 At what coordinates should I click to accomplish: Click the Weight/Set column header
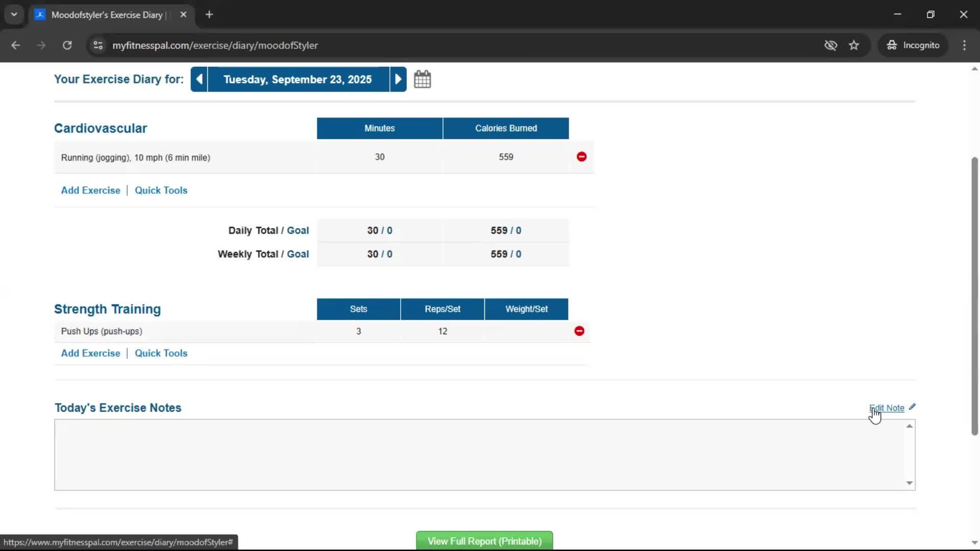click(526, 309)
